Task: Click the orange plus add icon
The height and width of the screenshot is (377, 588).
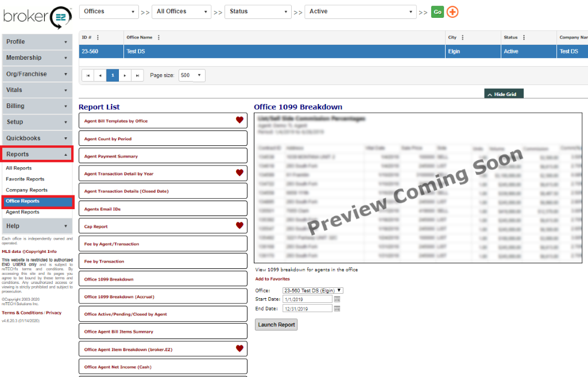Action: [452, 12]
